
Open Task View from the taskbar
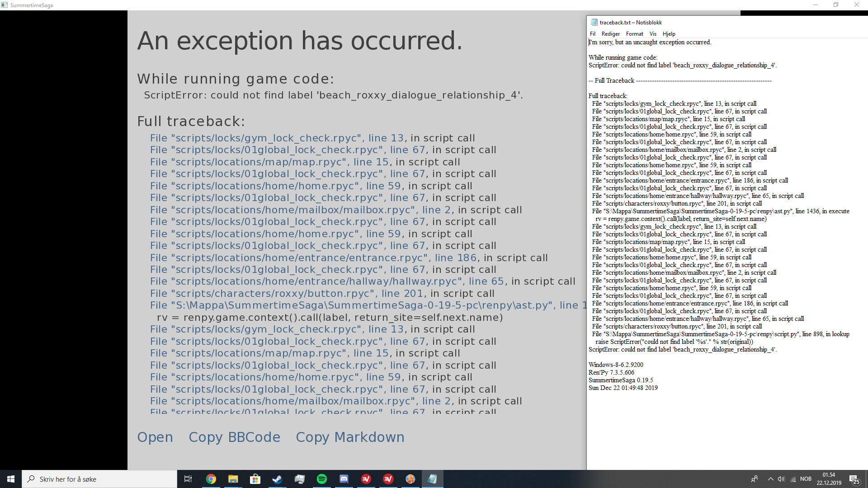(188, 479)
